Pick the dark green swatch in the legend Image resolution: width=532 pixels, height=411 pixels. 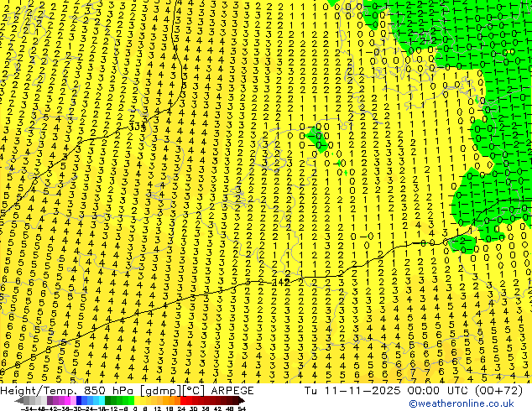[x=107, y=401]
